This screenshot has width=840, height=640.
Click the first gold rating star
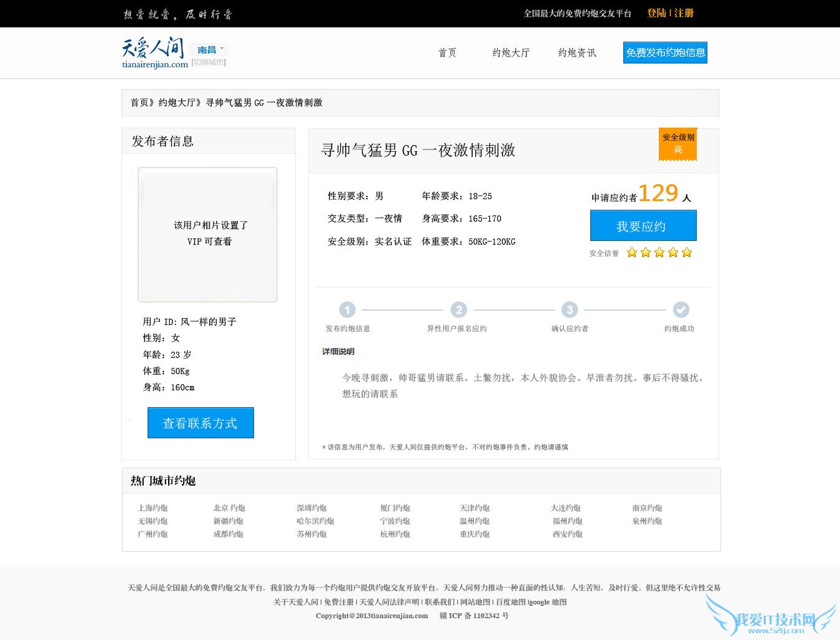[631, 253]
